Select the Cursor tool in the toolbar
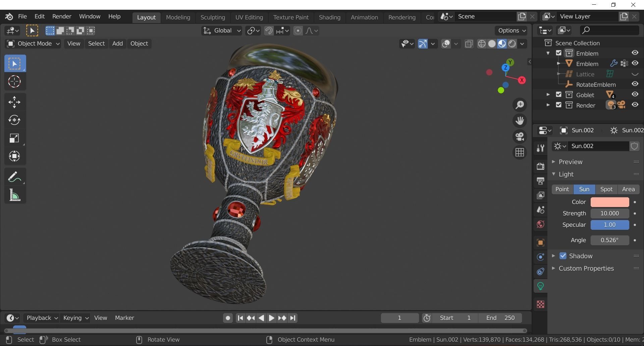This screenshot has width=644, height=346. point(15,81)
